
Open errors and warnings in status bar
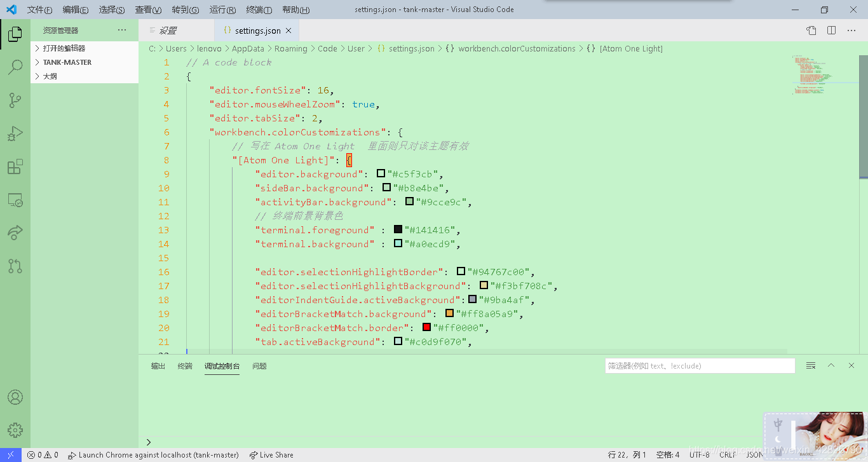43,455
